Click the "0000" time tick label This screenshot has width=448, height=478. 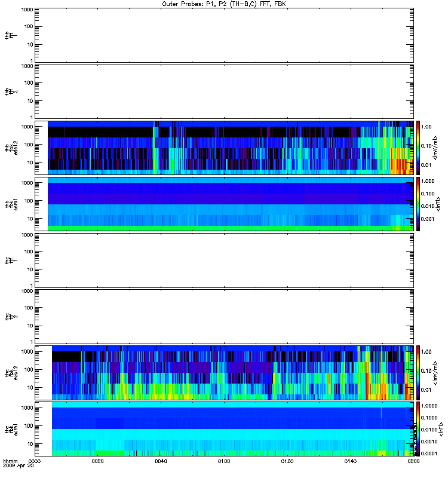tap(35, 461)
